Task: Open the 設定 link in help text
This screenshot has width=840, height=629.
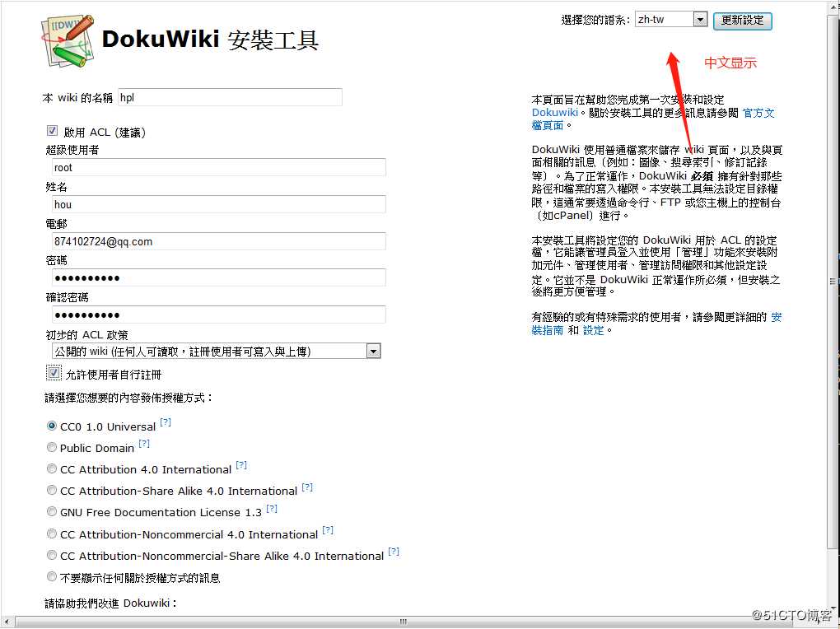Action: point(593,330)
